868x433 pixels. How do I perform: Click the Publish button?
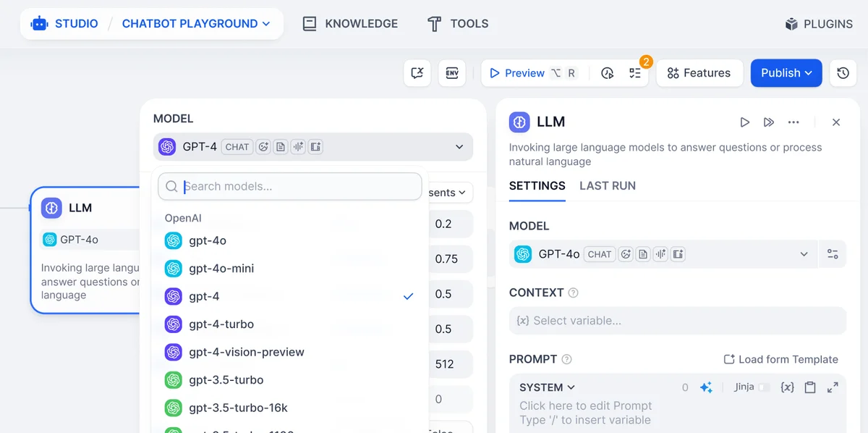coord(786,73)
